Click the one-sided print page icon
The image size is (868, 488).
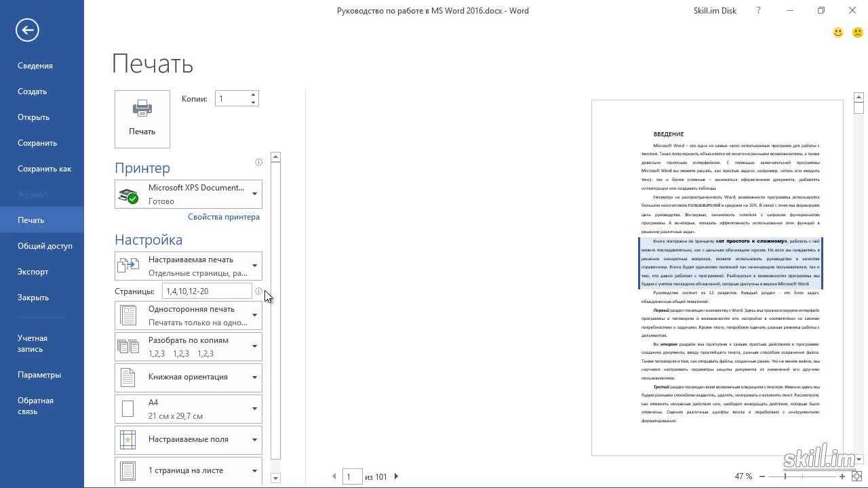(x=128, y=315)
